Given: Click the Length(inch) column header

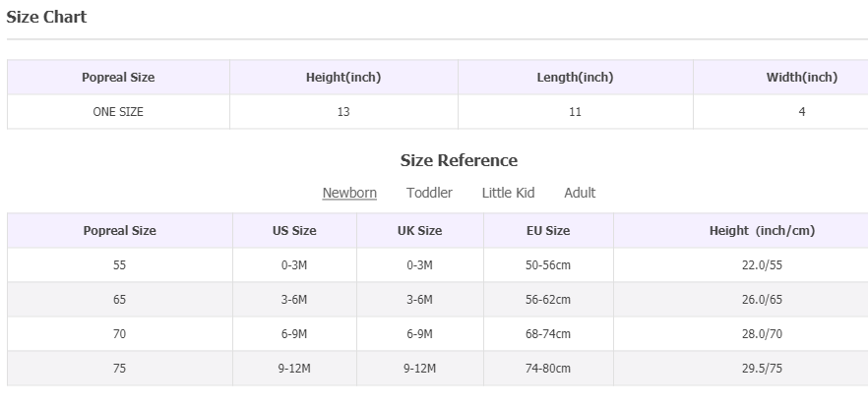Looking at the screenshot, I should 575,78.
